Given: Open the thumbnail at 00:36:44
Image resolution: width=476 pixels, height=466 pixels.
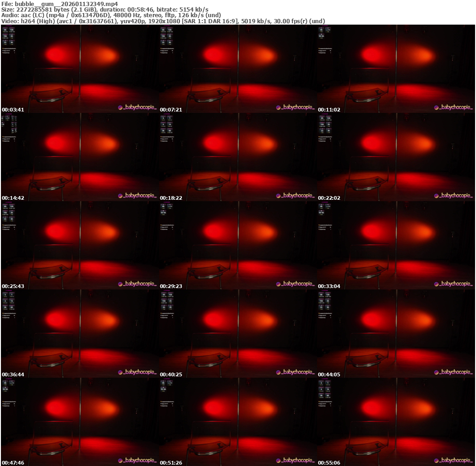Looking at the screenshot, I should coord(79,334).
